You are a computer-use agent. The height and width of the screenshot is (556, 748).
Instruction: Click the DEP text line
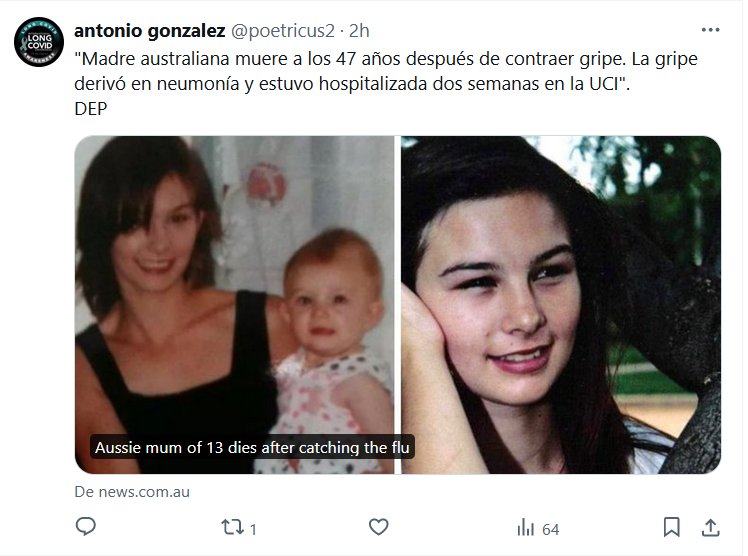point(91,109)
